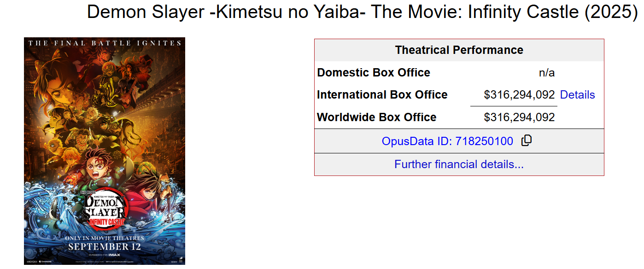This screenshot has height=269, width=644.
Task: Open Further financial details link
Action: (459, 164)
